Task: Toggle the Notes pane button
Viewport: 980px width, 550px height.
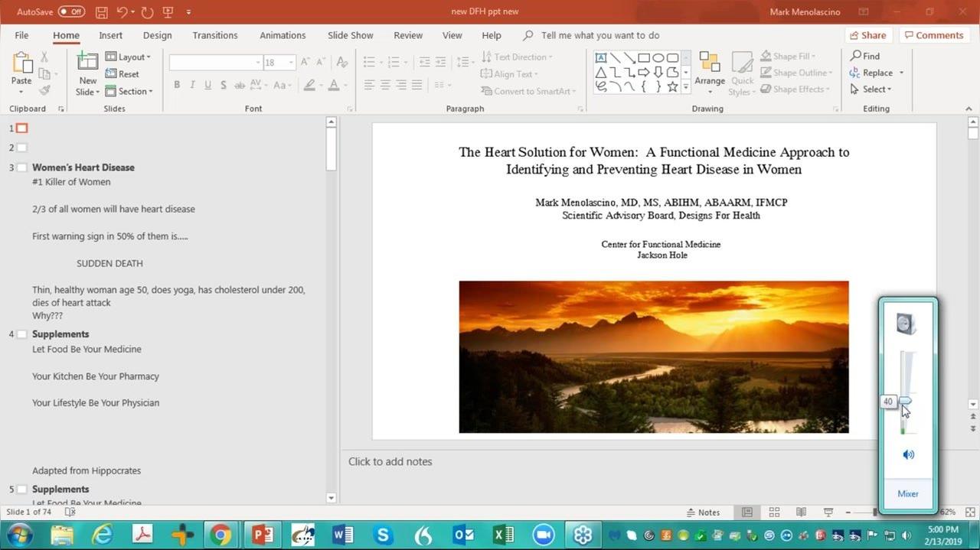Action: (x=702, y=512)
